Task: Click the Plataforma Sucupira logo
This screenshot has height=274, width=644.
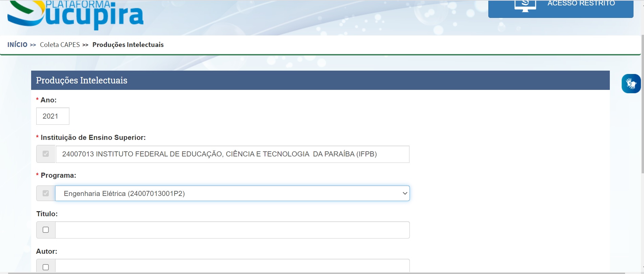Action: click(x=75, y=14)
